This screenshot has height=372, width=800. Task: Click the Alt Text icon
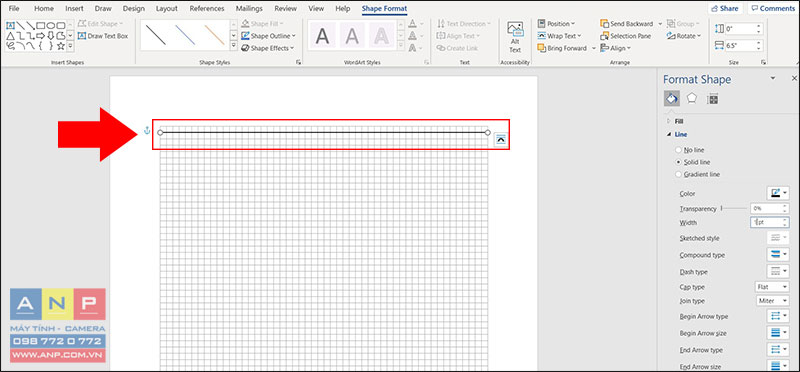tap(515, 30)
